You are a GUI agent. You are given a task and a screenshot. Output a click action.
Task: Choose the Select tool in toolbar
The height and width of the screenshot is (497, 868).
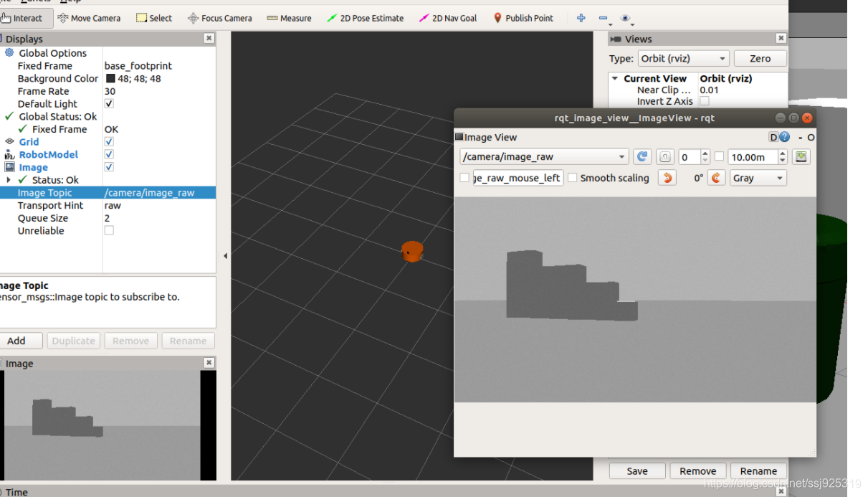[154, 18]
